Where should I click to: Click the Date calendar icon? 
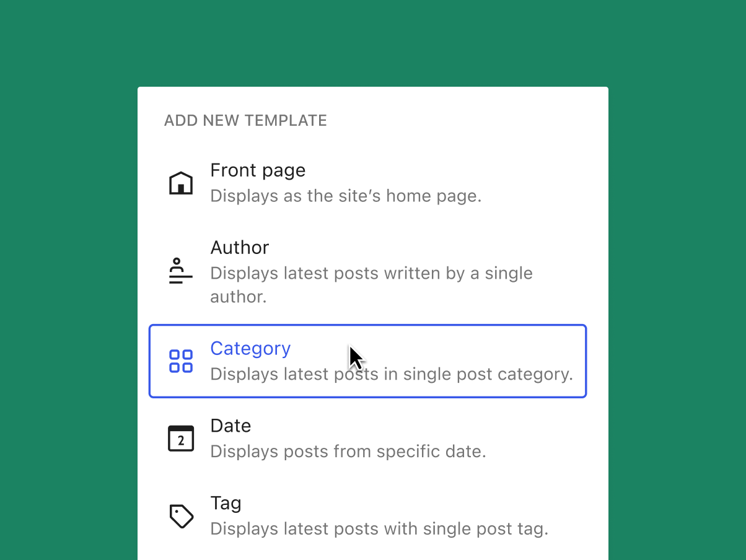[180, 438]
